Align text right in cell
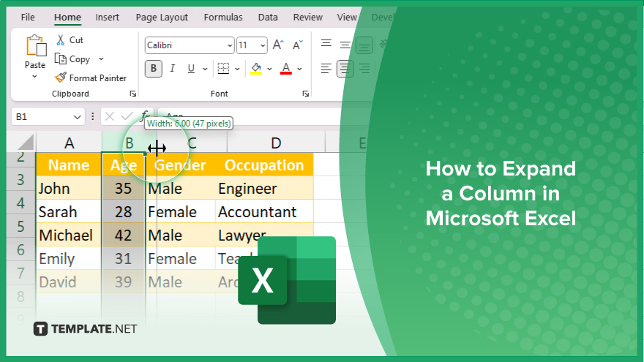This screenshot has height=362, width=644. pyautogui.click(x=364, y=69)
